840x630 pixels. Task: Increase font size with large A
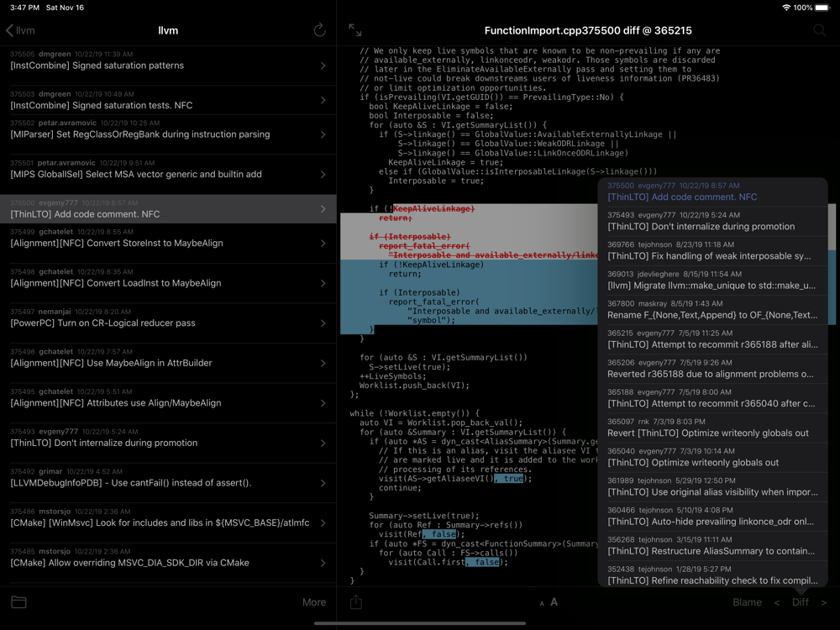tap(554, 602)
